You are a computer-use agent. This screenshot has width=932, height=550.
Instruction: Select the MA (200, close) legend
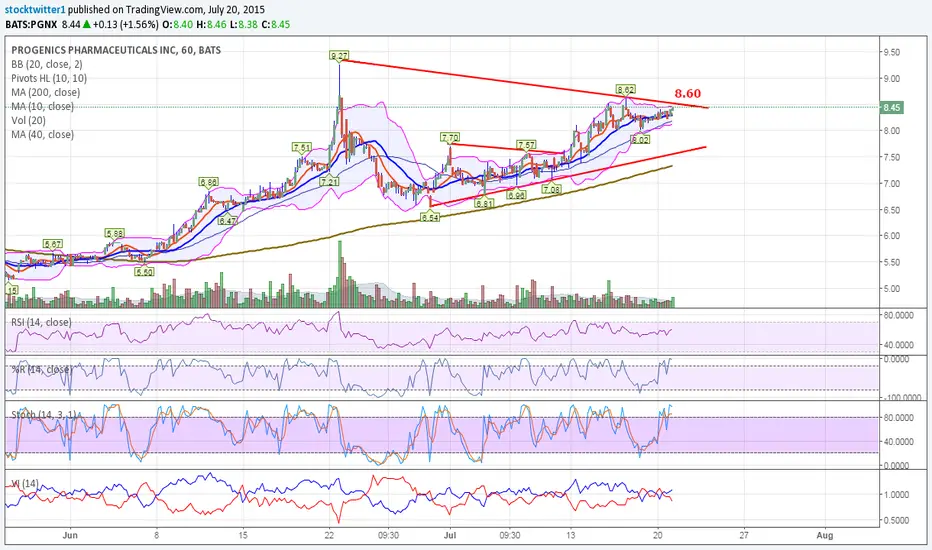[x=45, y=92]
